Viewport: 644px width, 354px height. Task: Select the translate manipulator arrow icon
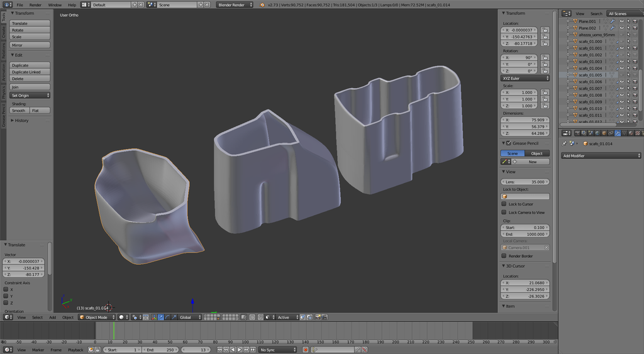pyautogui.click(x=160, y=317)
